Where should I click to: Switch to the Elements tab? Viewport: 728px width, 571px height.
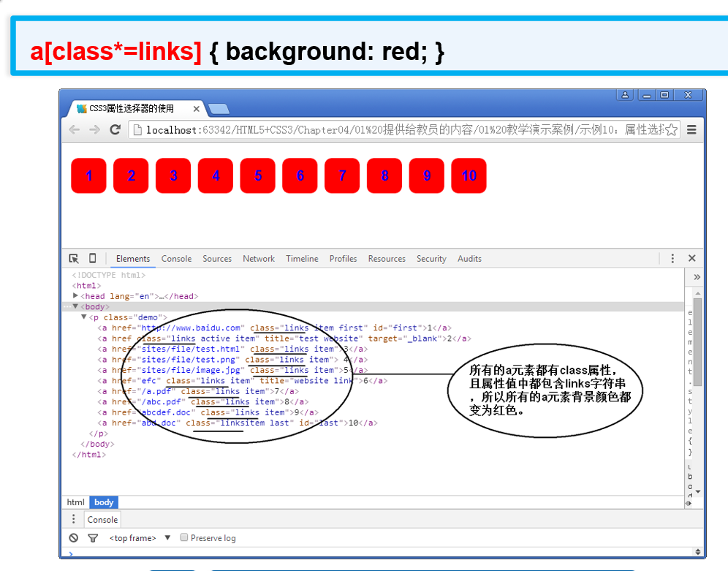pyautogui.click(x=133, y=259)
